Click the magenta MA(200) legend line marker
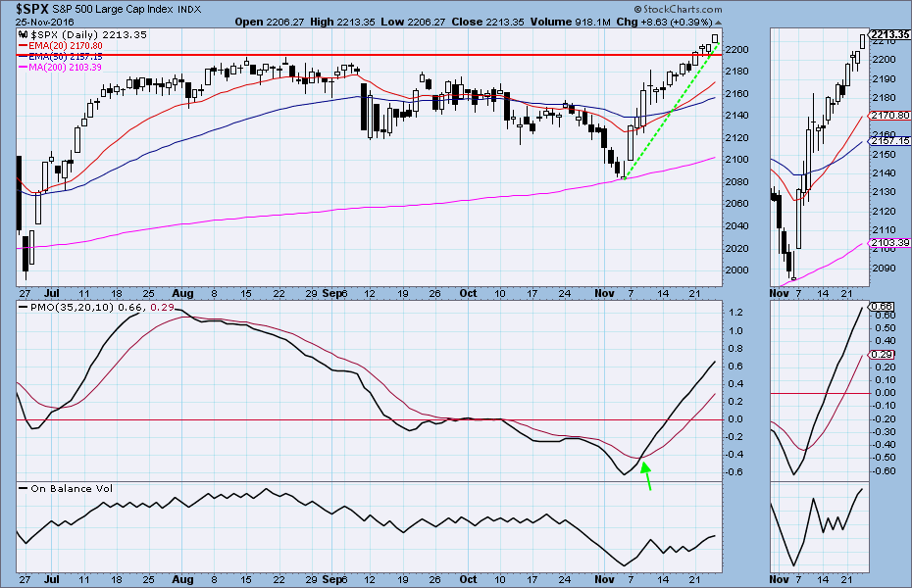Viewport: 912px width, 588px height. point(25,67)
